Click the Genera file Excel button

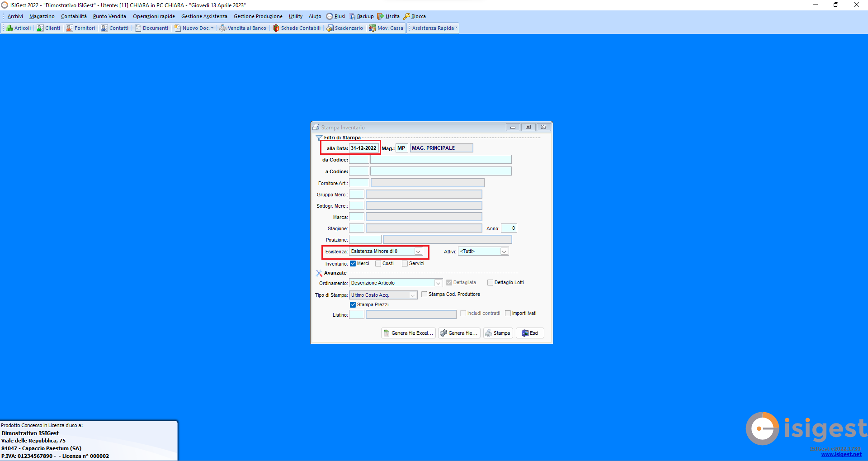click(408, 333)
